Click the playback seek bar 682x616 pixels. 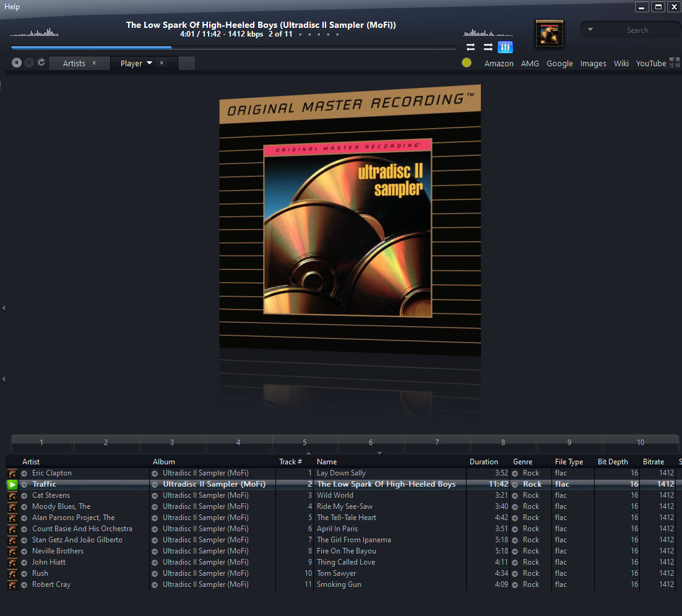[233, 48]
